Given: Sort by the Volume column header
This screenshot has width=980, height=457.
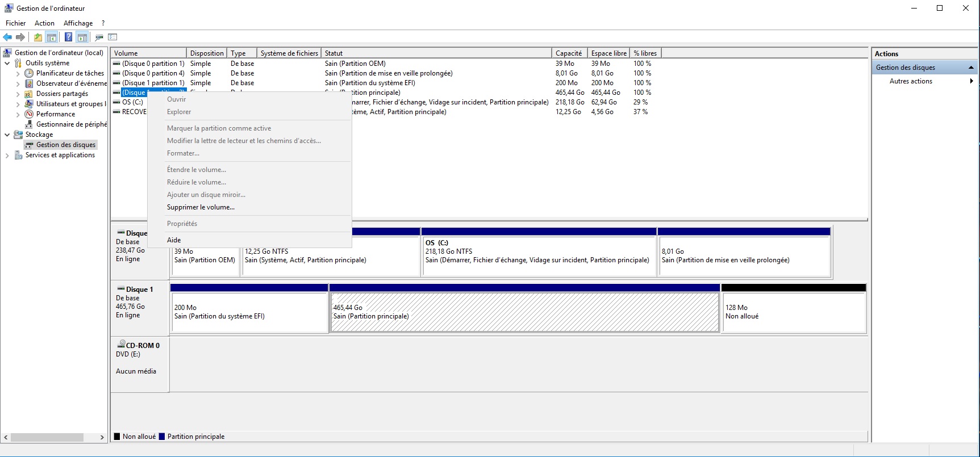Looking at the screenshot, I should tap(149, 53).
